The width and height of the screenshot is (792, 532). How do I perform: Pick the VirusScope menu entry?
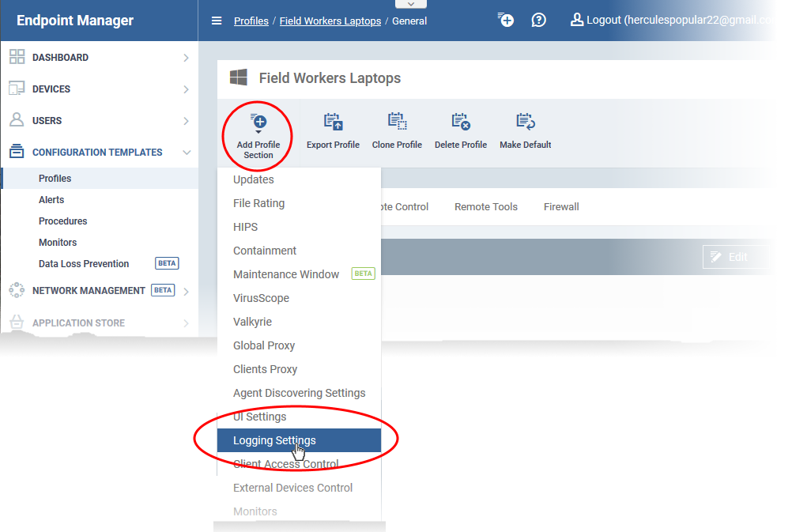click(x=261, y=298)
